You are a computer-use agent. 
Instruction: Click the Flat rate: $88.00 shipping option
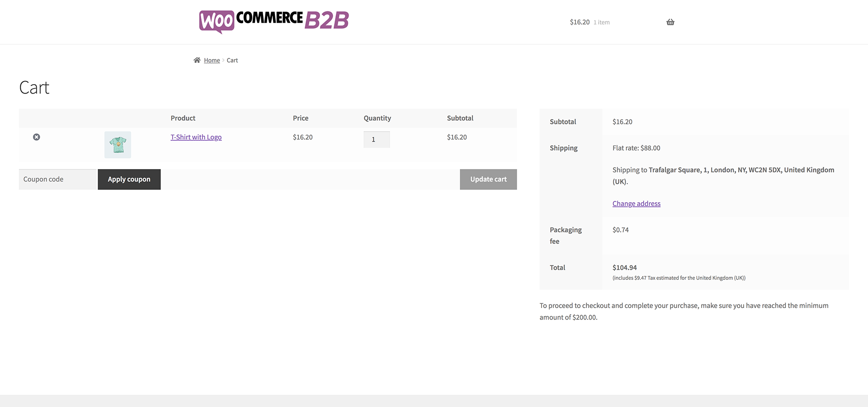pyautogui.click(x=636, y=148)
